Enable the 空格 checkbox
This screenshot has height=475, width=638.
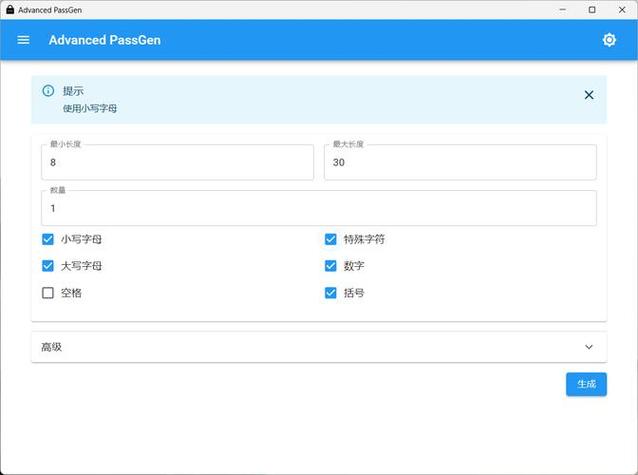[x=48, y=293]
